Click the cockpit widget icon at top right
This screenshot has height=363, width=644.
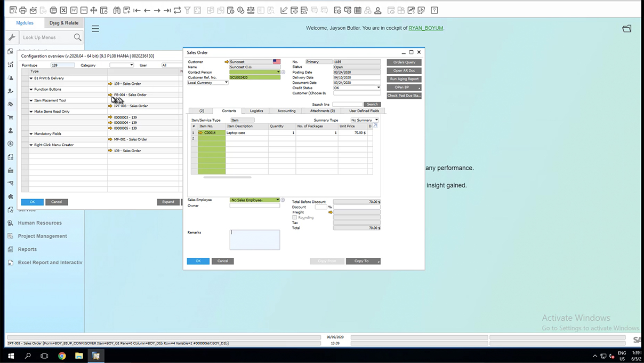point(627,29)
